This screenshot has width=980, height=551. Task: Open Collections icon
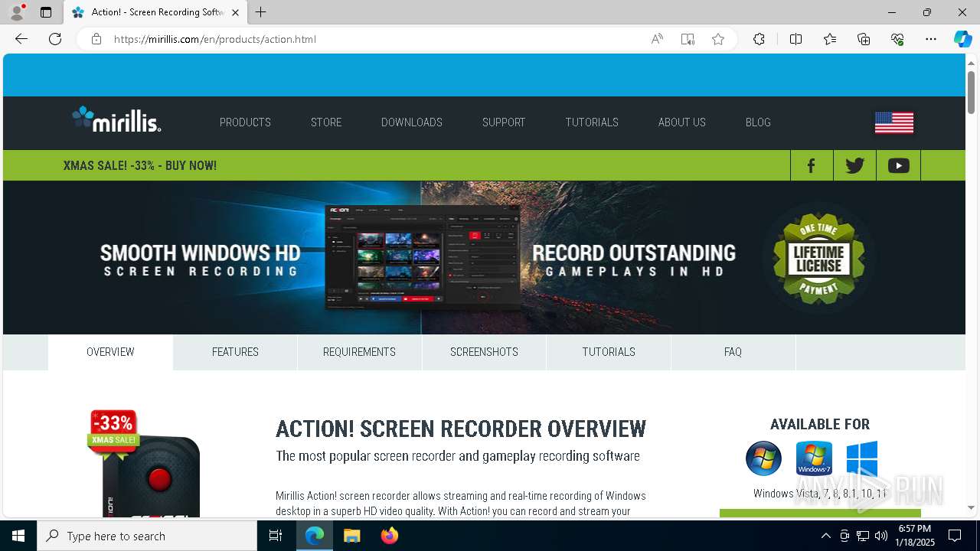[x=864, y=39]
